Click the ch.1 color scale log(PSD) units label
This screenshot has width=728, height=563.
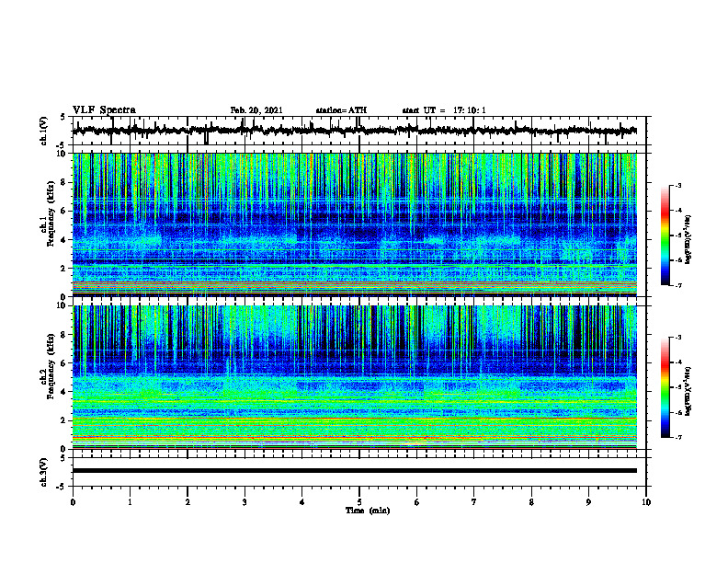point(688,239)
